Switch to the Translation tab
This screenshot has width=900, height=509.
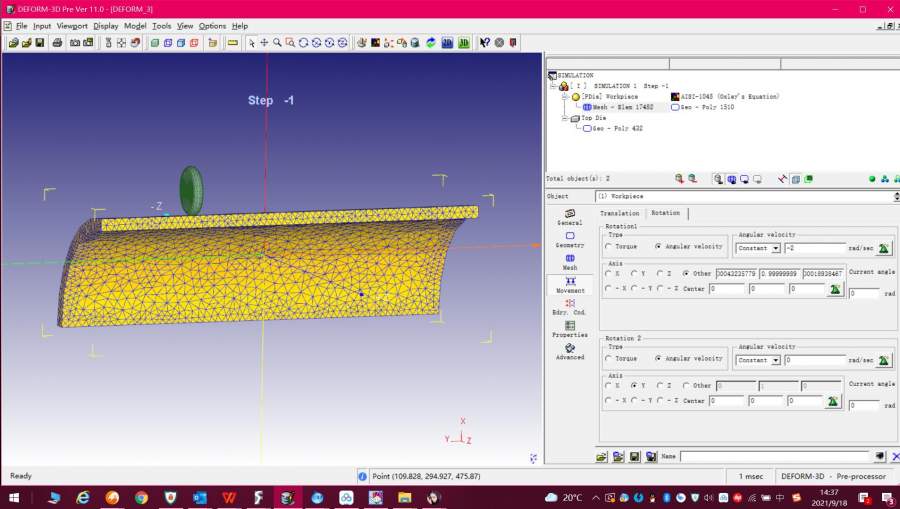tap(619, 213)
